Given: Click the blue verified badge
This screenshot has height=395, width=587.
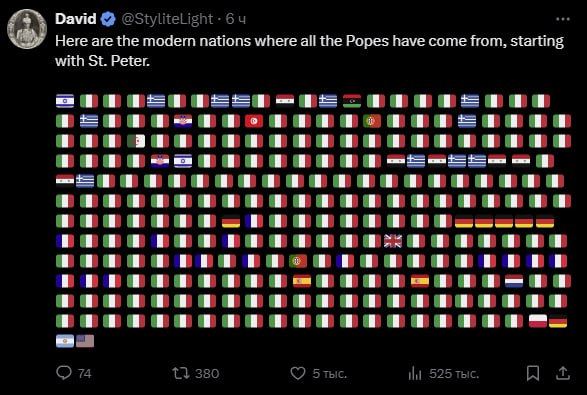Looking at the screenshot, I should point(108,19).
